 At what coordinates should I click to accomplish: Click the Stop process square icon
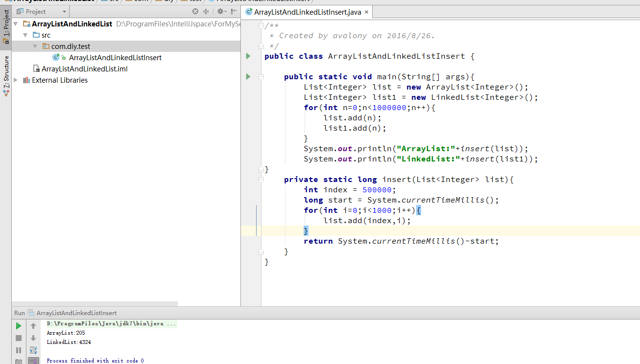click(x=19, y=338)
